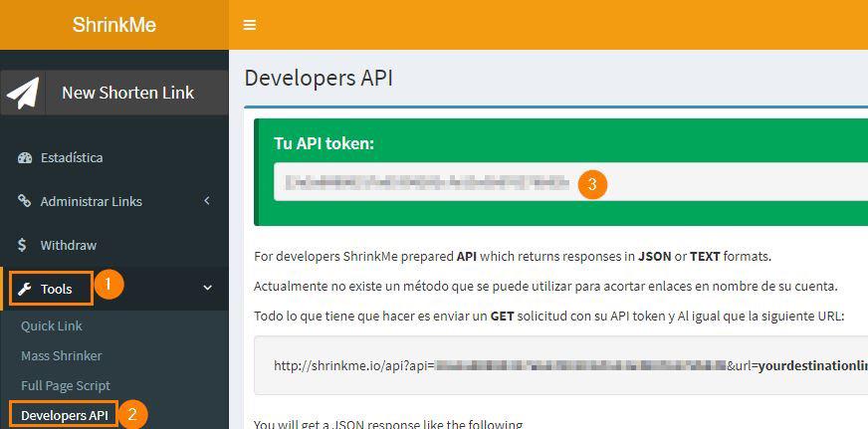Viewport: 868px width, 429px height.
Task: Open the Quick Link tool
Action: click(52, 325)
